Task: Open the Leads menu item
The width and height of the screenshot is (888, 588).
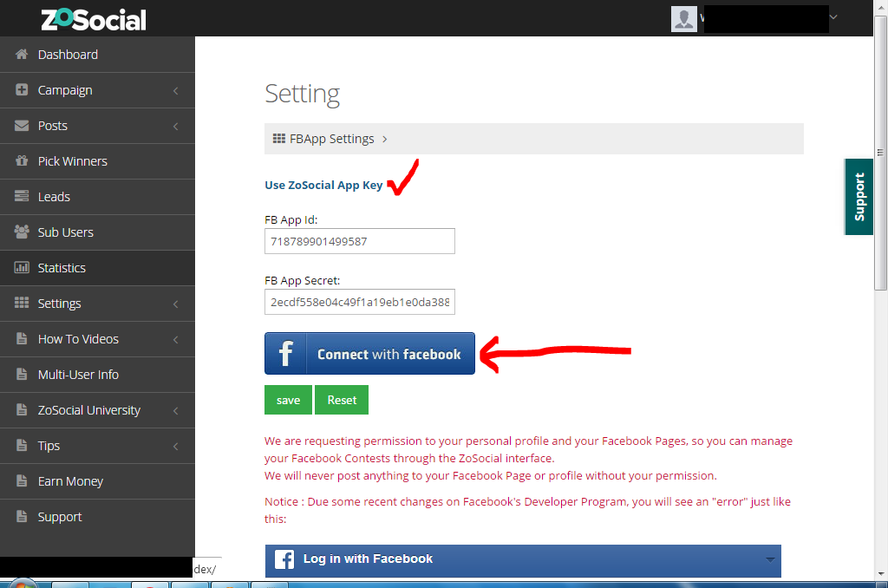Action: [97, 197]
